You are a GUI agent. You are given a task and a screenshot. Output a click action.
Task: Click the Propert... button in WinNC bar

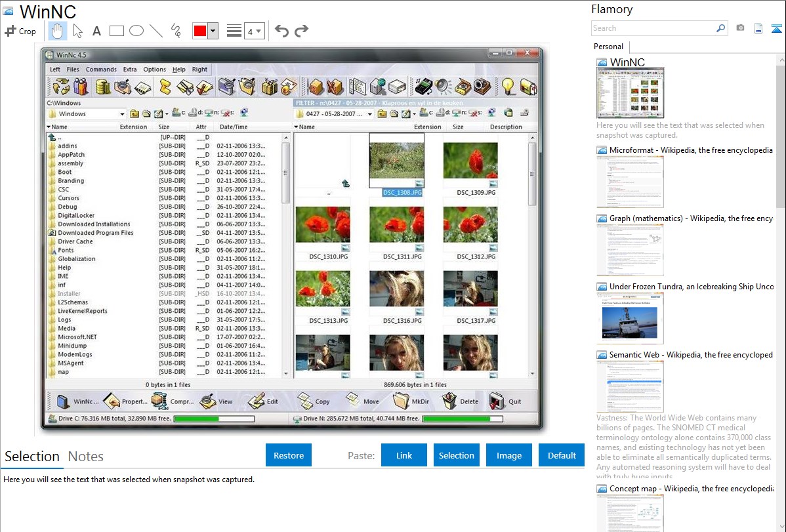125,401
